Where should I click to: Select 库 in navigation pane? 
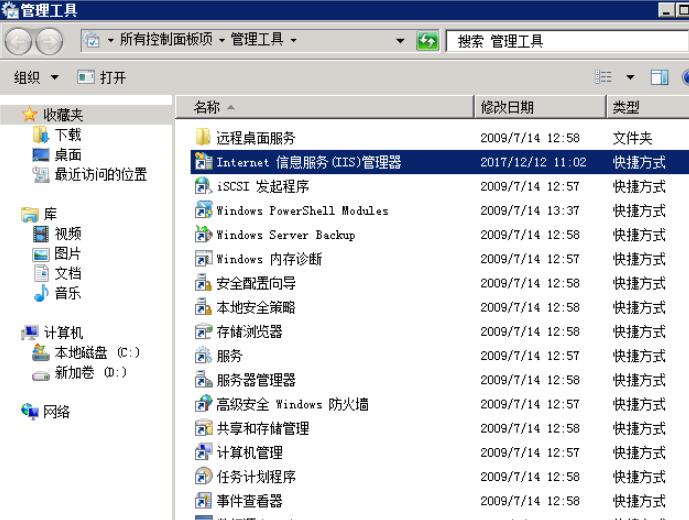50,214
